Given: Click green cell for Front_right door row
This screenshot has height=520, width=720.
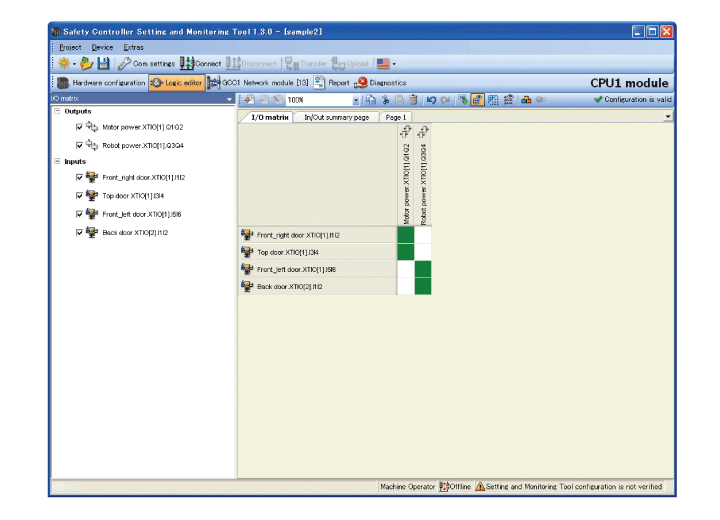Looking at the screenshot, I should pos(406,235).
